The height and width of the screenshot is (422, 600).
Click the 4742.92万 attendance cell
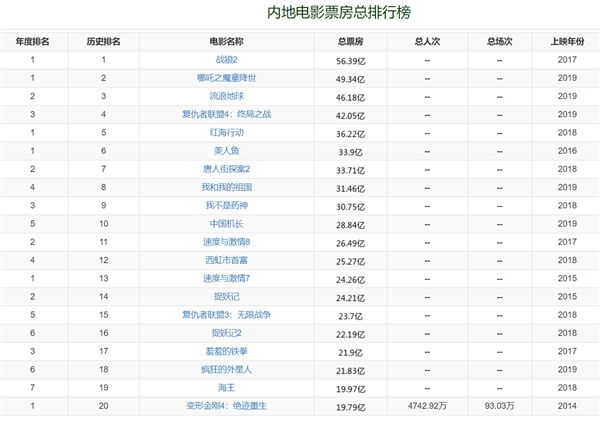(x=427, y=406)
